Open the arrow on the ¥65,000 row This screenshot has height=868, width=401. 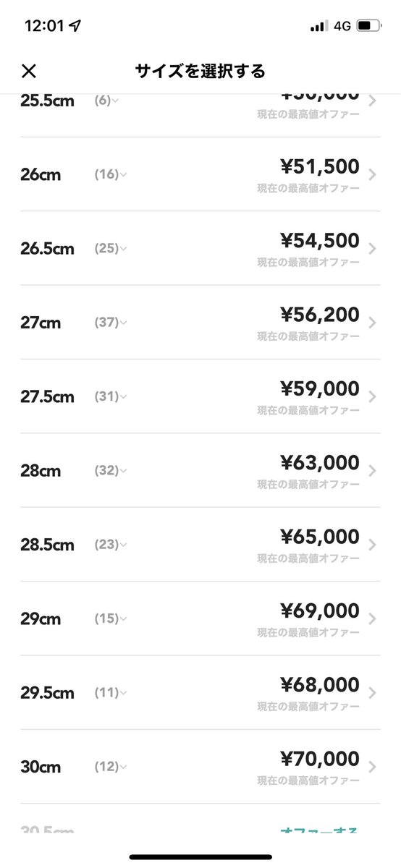[372, 545]
